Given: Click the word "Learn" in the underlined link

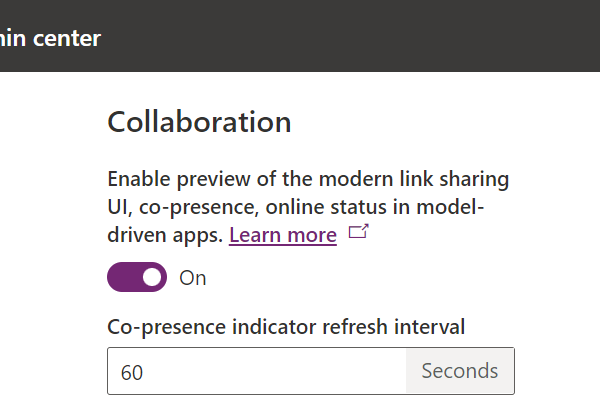Looking at the screenshot, I should pyautogui.click(x=258, y=235).
